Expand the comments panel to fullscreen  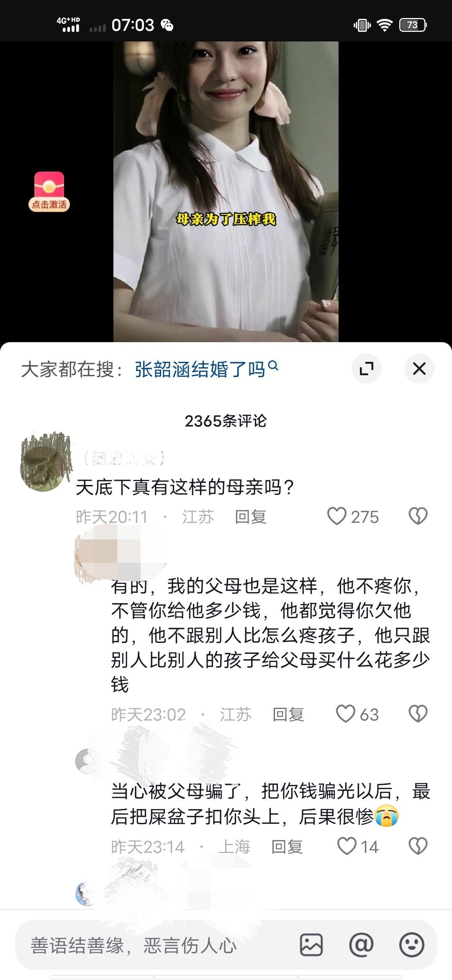pyautogui.click(x=367, y=369)
